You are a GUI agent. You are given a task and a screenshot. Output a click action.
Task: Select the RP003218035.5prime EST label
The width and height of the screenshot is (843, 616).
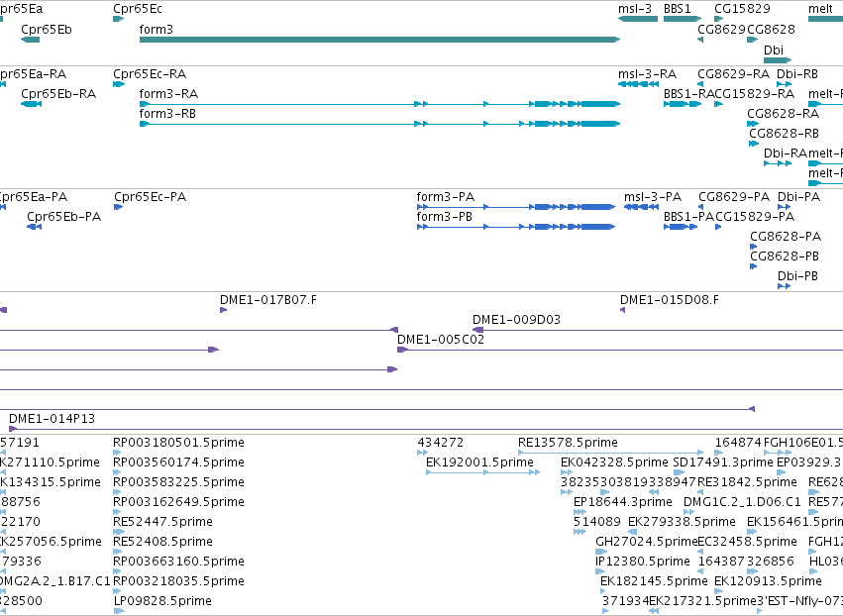tap(178, 581)
